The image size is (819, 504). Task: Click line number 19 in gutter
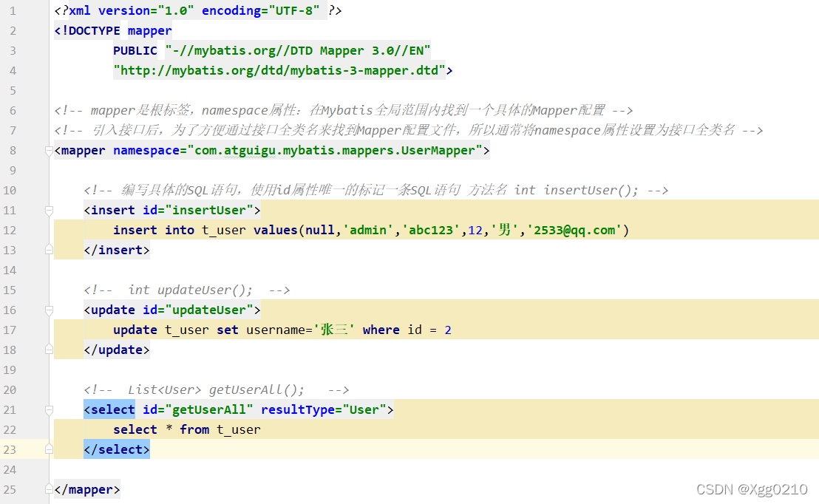click(10, 370)
